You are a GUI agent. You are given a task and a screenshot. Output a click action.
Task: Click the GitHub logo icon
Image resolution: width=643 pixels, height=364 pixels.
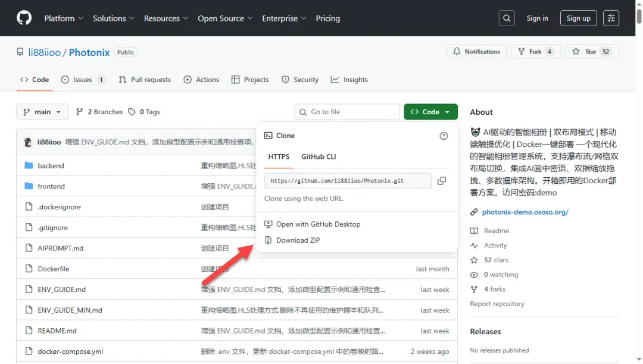(x=24, y=18)
